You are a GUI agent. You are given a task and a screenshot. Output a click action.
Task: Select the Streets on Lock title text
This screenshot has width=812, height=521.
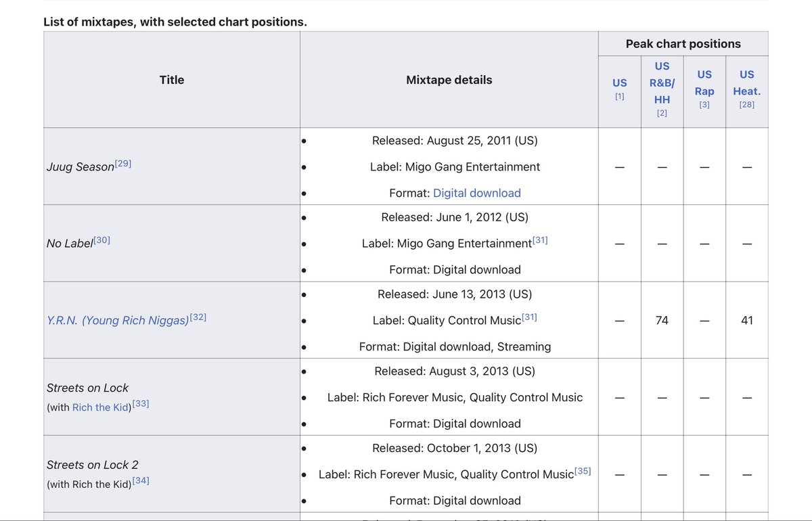click(x=87, y=388)
